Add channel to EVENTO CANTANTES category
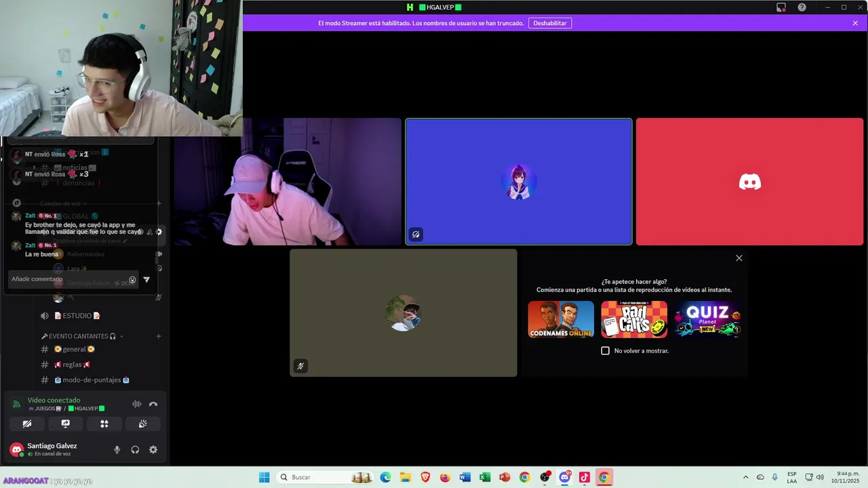Image resolution: width=868 pixels, height=488 pixels. 159,336
